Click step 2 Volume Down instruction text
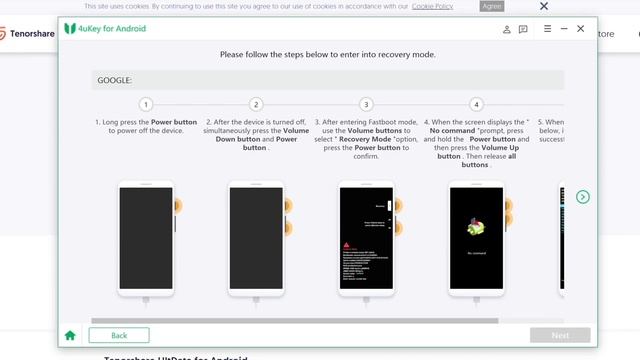 click(256, 135)
